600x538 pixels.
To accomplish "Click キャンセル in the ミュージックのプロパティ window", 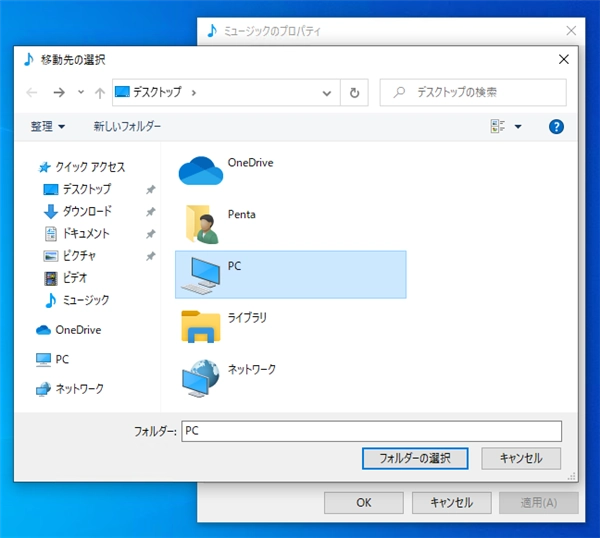I will click(452, 502).
